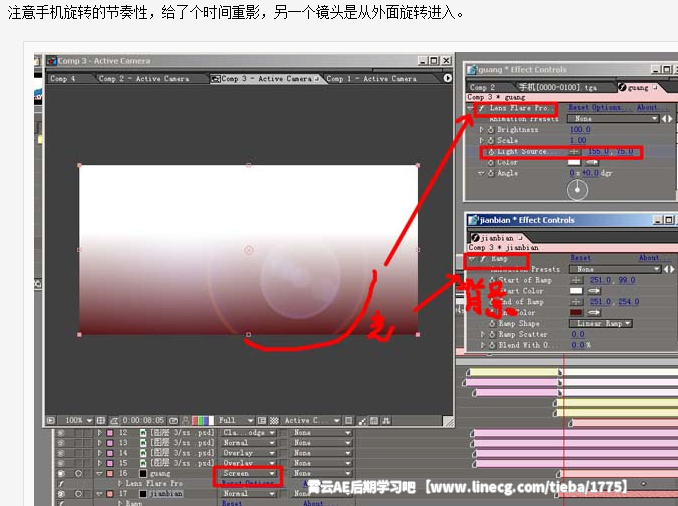Click the Ramp Shape stopwatch icon
The width and height of the screenshot is (678, 506).
[492, 323]
